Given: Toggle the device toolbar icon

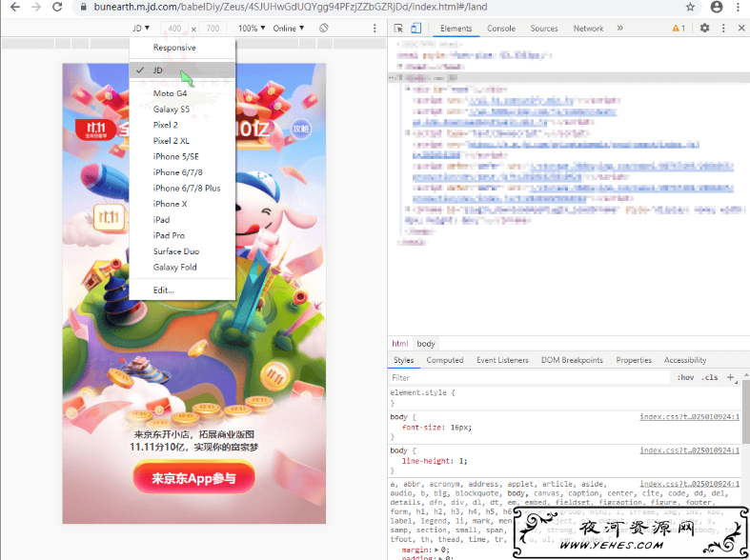Looking at the screenshot, I should (416, 29).
